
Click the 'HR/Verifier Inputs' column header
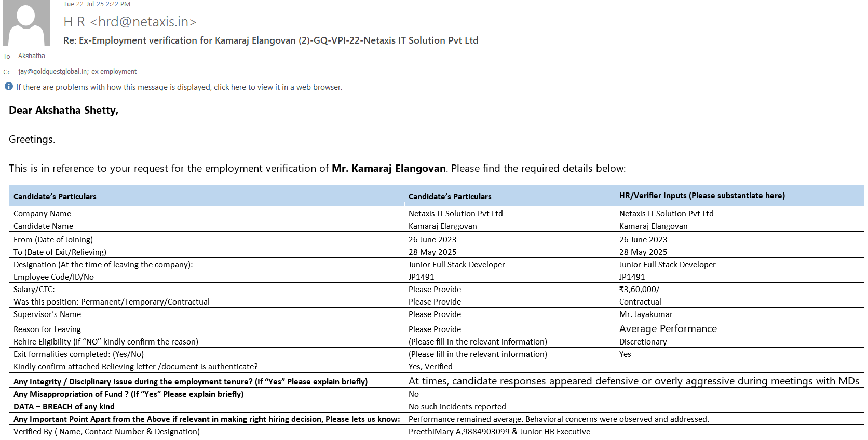click(x=701, y=196)
